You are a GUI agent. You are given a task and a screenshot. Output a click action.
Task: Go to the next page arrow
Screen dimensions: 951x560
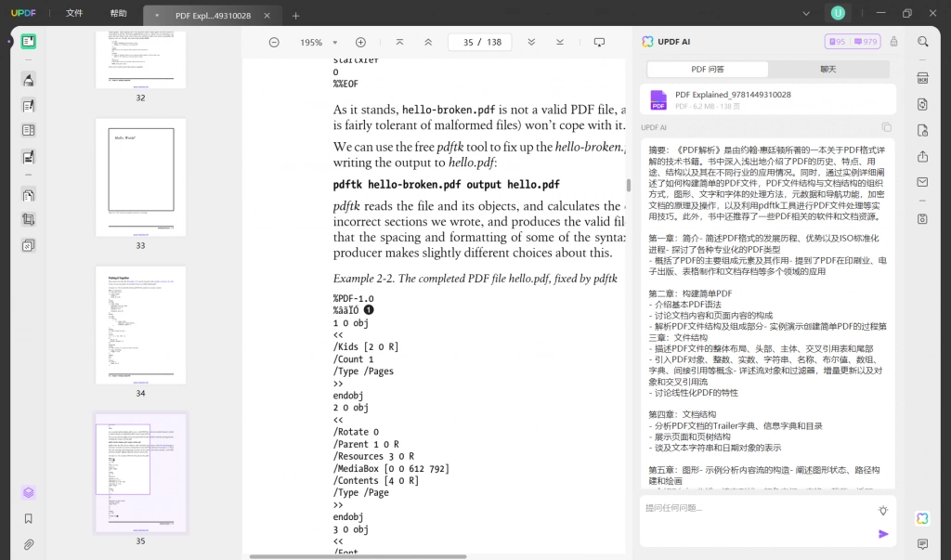point(531,42)
